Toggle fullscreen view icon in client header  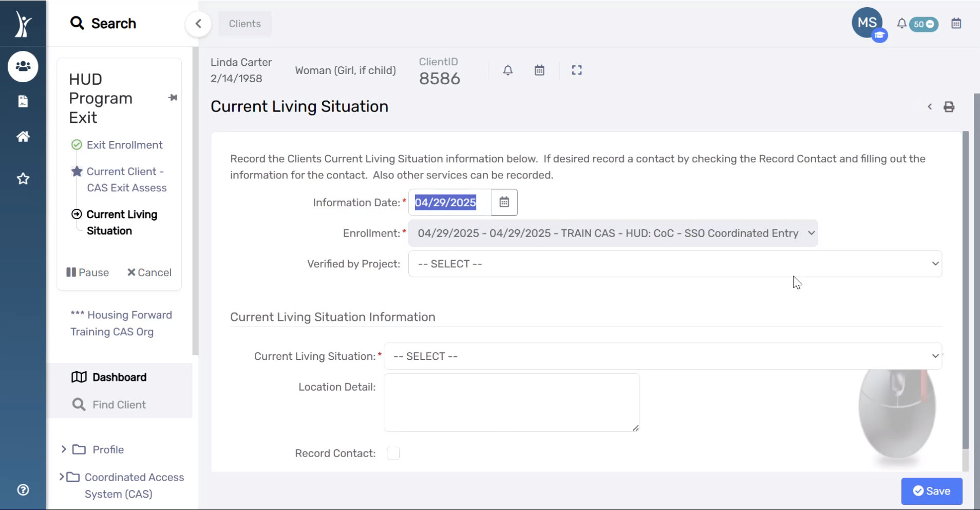[576, 70]
